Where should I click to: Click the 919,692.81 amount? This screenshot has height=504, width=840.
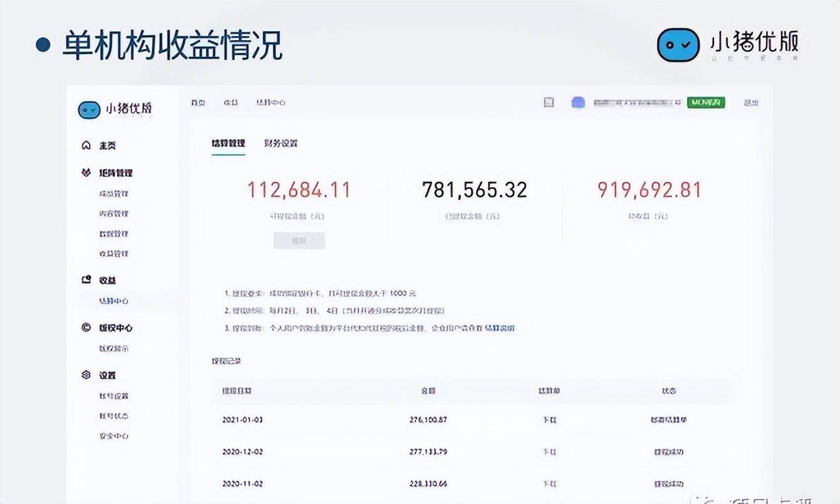coord(649,190)
